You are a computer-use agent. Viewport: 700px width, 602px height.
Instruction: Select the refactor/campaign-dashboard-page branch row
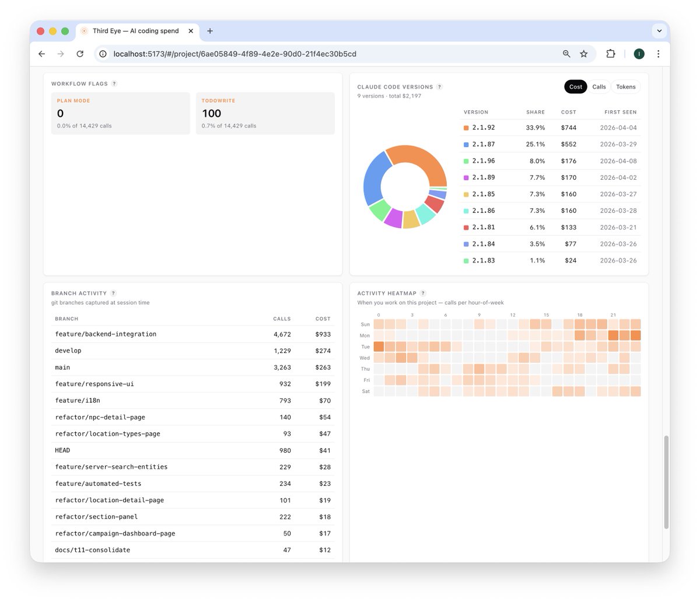point(193,534)
